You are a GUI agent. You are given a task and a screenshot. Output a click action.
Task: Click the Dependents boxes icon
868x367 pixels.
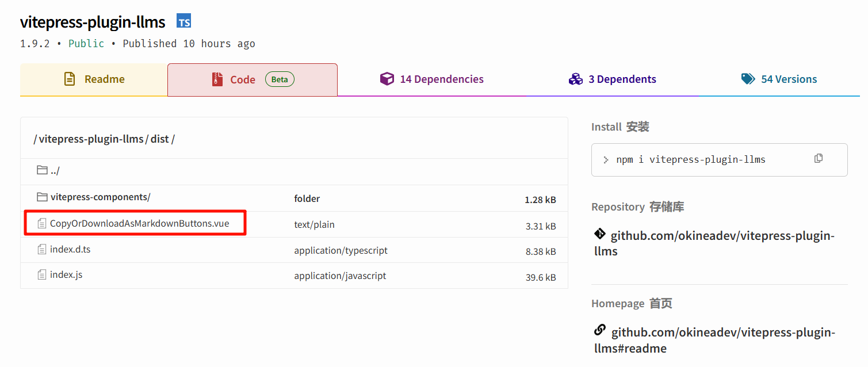(576, 79)
